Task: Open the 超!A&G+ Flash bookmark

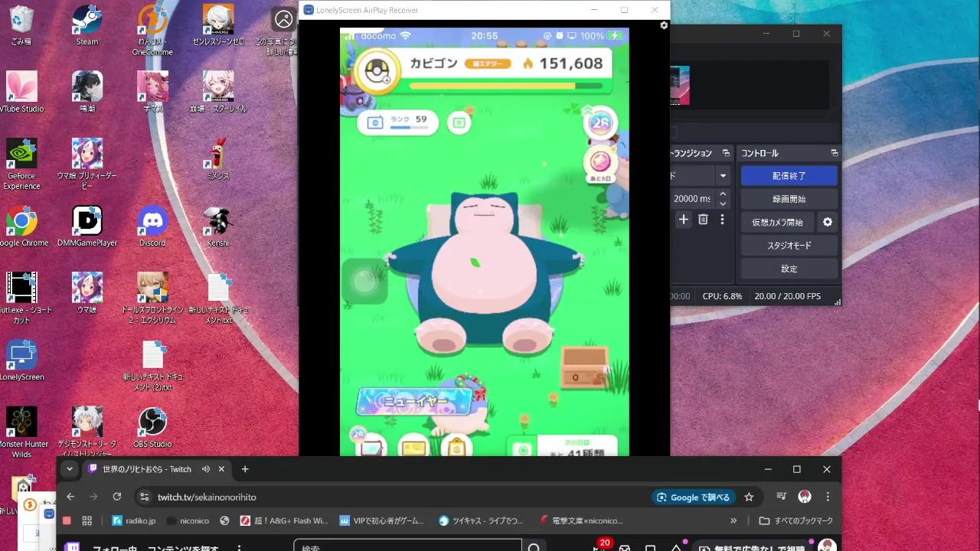Action: point(284,520)
